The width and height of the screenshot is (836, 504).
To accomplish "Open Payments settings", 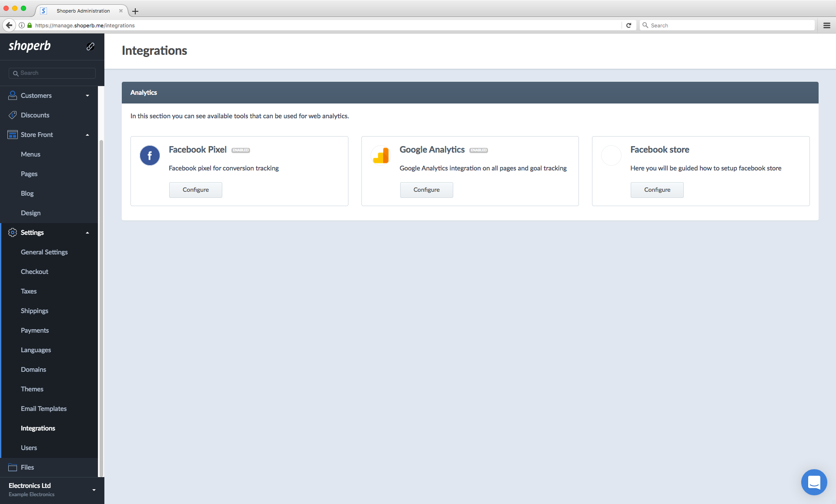I will (x=35, y=330).
